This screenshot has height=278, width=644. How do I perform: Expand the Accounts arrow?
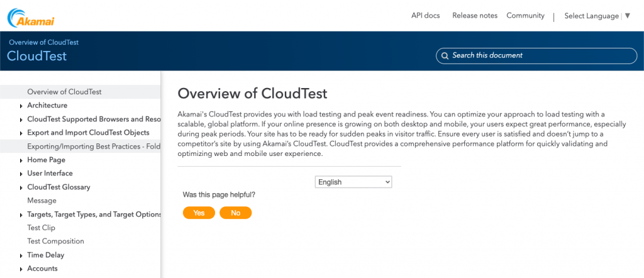pos(21,269)
